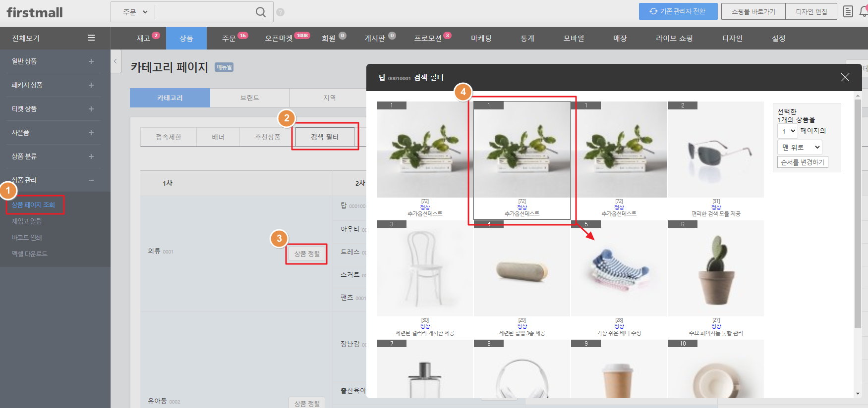Viewport: 868px width, 408px height.
Task: Switch to the 브랜드 tab
Action: coord(250,98)
